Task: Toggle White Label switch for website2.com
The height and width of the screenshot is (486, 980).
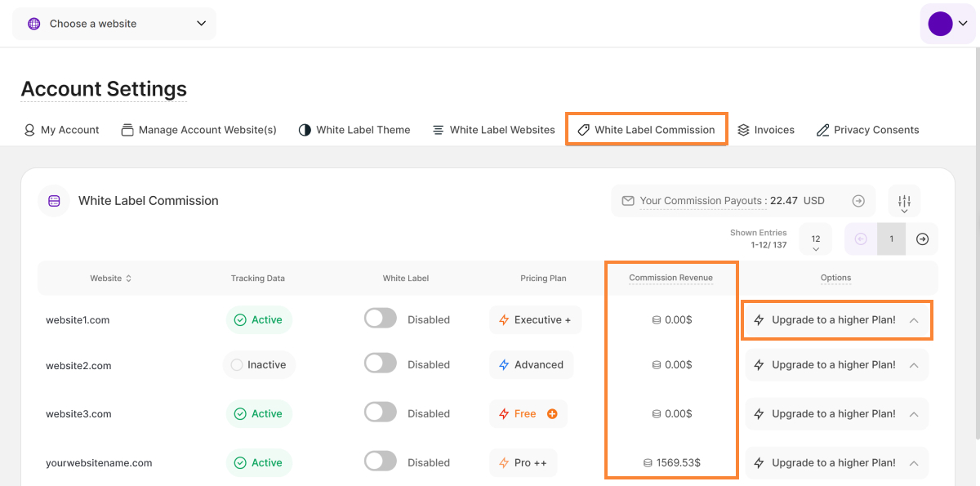Action: tap(381, 363)
